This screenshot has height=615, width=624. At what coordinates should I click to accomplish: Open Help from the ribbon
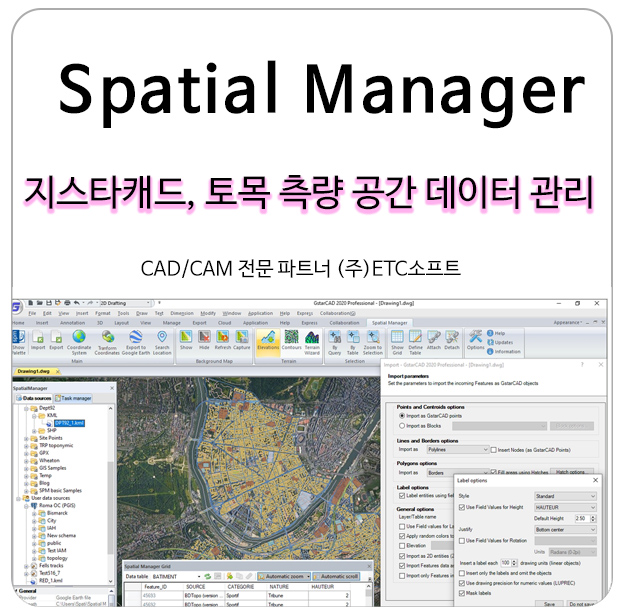(x=496, y=333)
